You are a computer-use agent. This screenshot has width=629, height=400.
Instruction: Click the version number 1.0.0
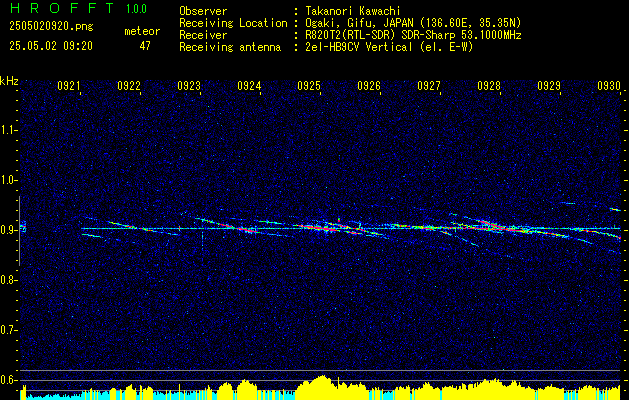point(136,9)
